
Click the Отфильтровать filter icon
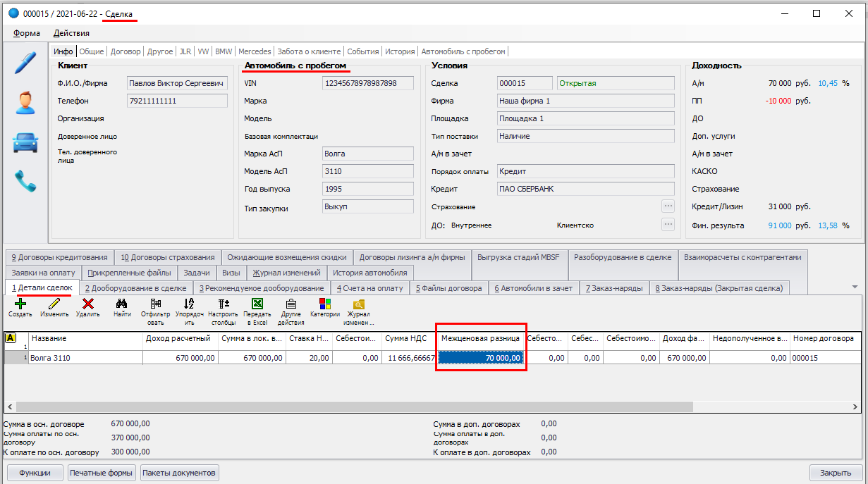(155, 304)
